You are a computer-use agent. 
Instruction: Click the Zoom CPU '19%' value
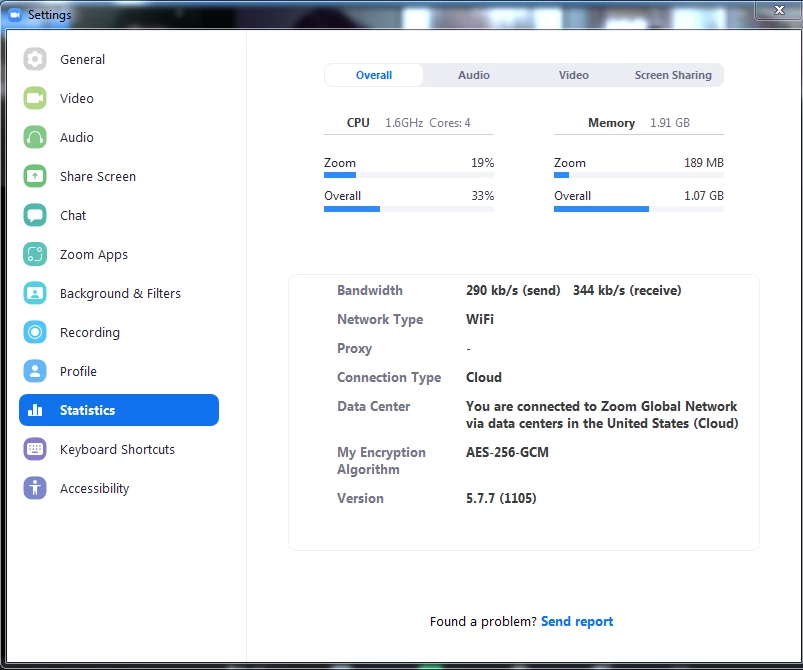(482, 163)
